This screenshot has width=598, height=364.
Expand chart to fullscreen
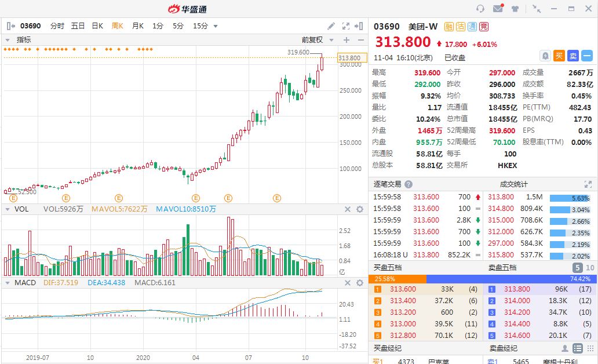click(x=345, y=26)
